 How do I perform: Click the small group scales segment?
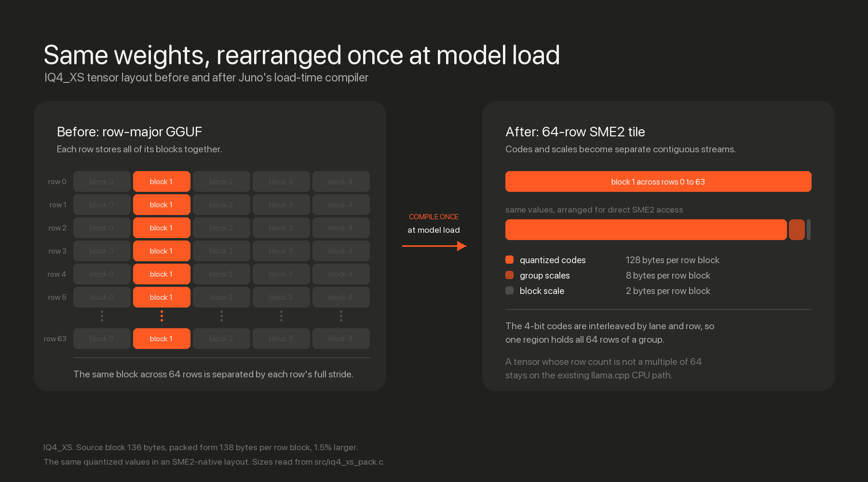(x=797, y=230)
